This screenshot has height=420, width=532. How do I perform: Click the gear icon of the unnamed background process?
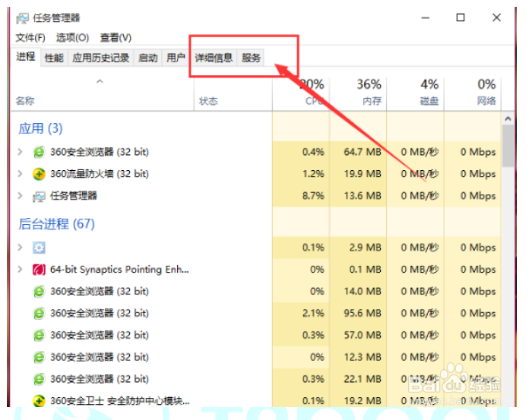(39, 248)
